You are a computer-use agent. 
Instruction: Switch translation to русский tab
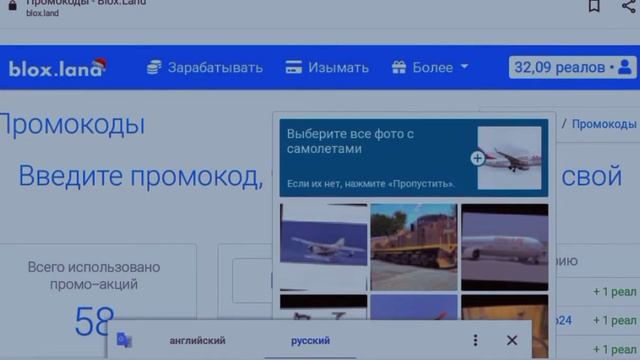point(310,340)
